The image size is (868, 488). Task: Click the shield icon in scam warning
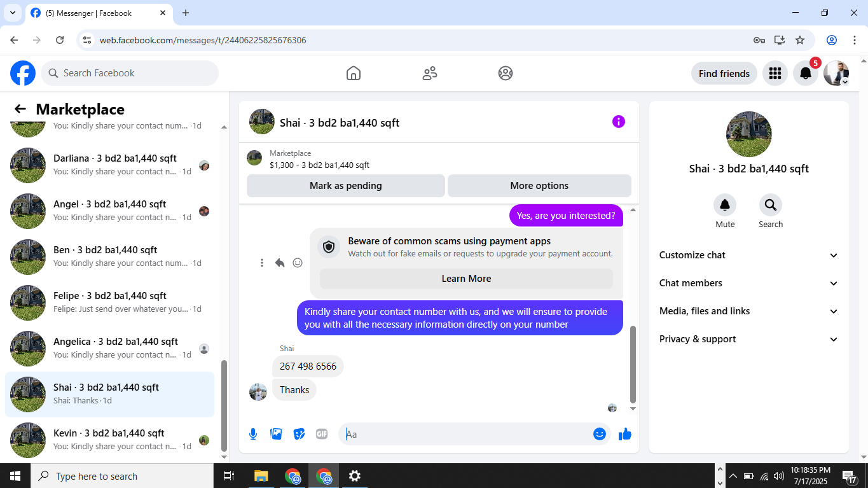tap(329, 247)
